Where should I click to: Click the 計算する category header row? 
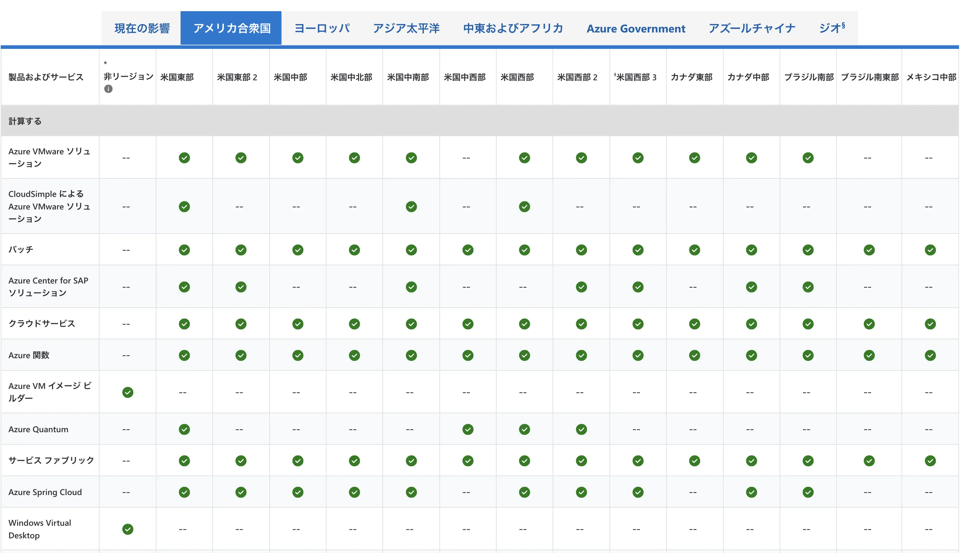479,121
